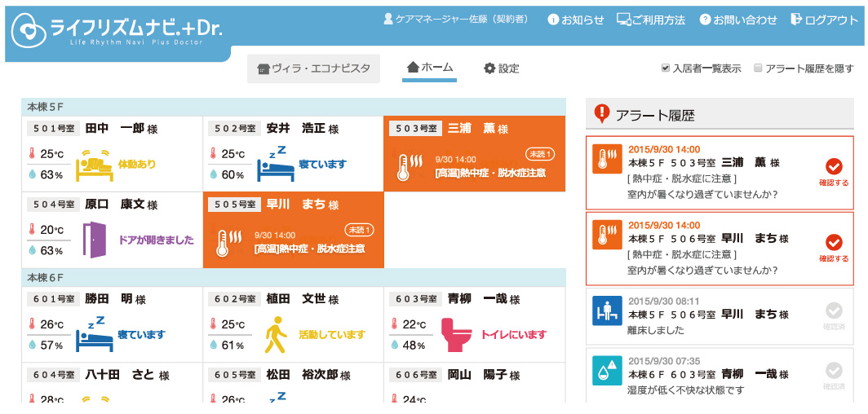
Task: Click the トイレにいます status text
Action: tap(514, 334)
